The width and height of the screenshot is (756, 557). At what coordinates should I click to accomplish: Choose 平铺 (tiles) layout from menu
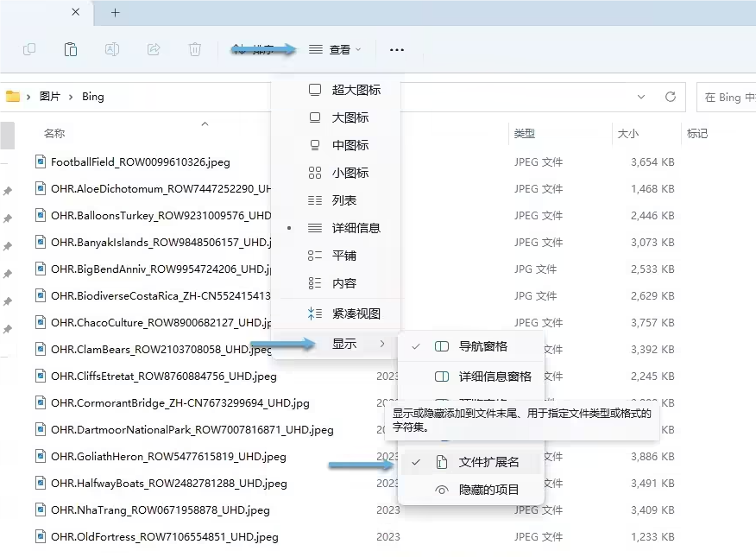click(343, 256)
